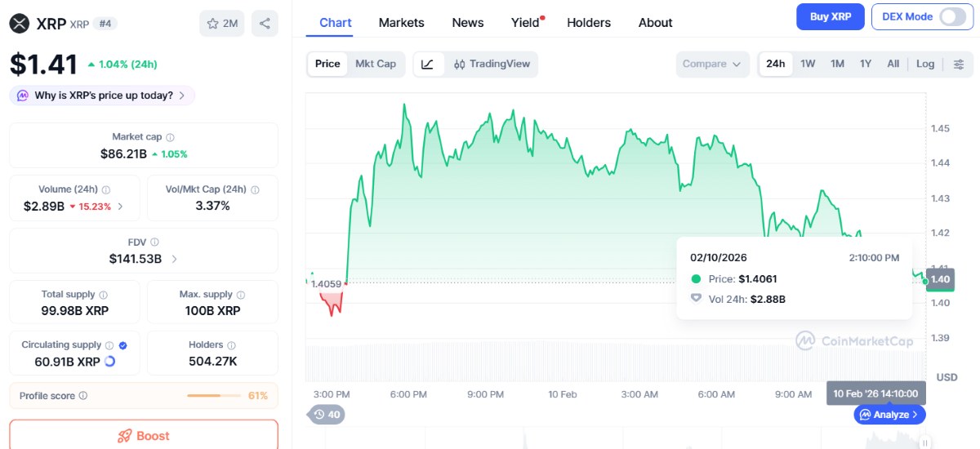Select the Price chart view
This screenshot has height=449, width=980.
tap(327, 64)
